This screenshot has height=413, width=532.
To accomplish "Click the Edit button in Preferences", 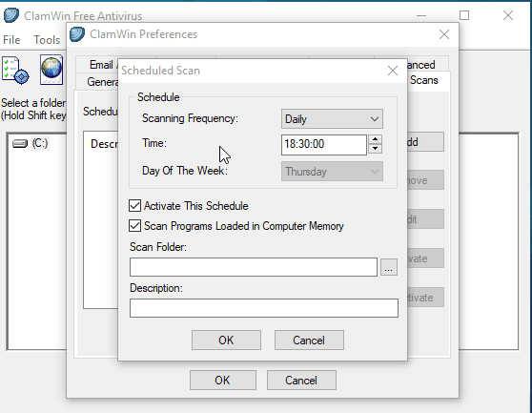I will coord(425,219).
